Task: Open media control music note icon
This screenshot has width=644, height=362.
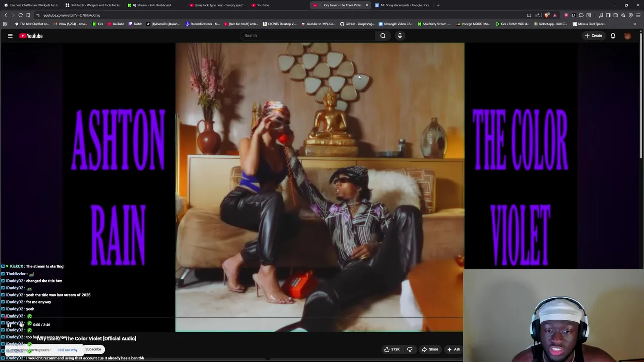Action: click(601, 15)
